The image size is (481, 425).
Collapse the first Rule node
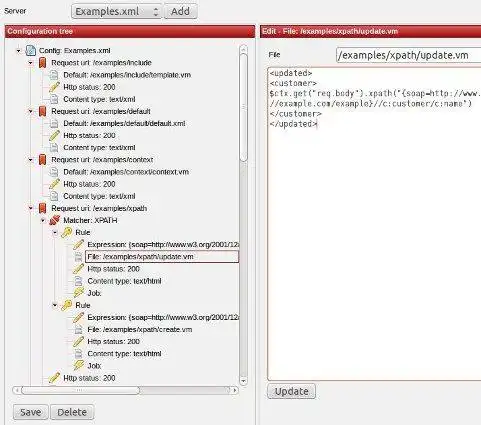click(x=55, y=233)
